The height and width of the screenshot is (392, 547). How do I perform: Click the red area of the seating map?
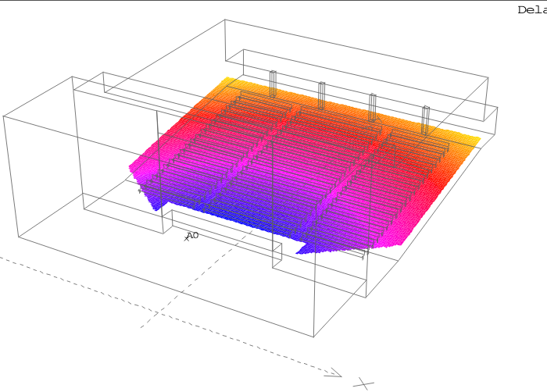click(x=258, y=117)
